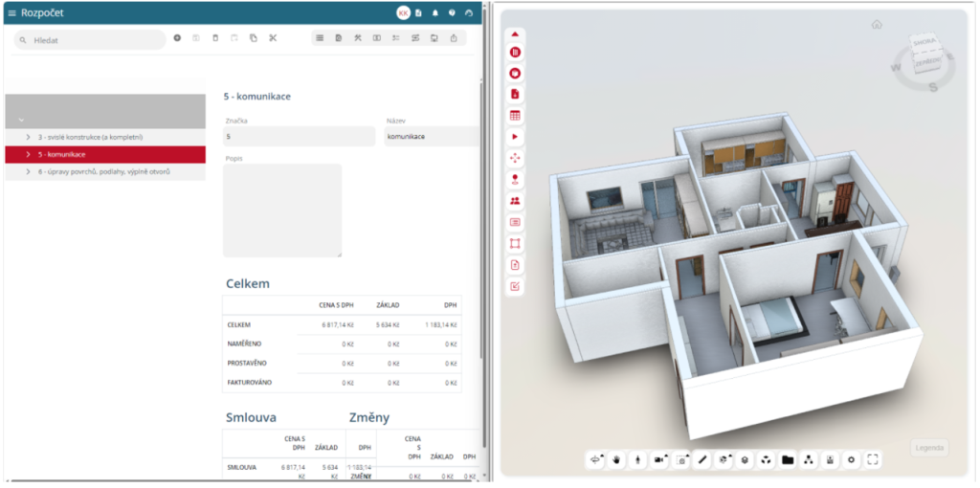Open the viewer settings gear
980x488 pixels.
click(x=851, y=459)
